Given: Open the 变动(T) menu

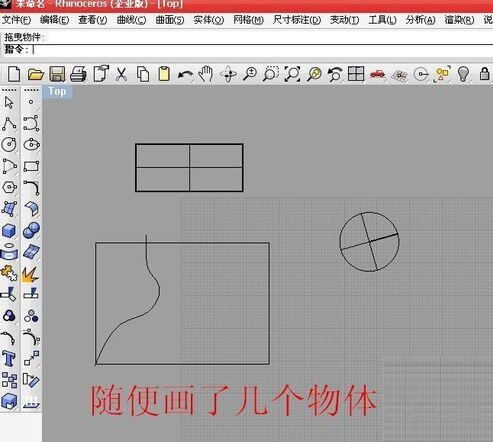Looking at the screenshot, I should [x=344, y=20].
